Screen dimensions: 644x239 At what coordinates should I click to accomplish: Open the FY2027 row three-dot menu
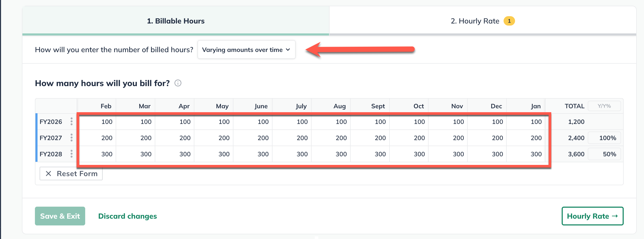pos(71,138)
